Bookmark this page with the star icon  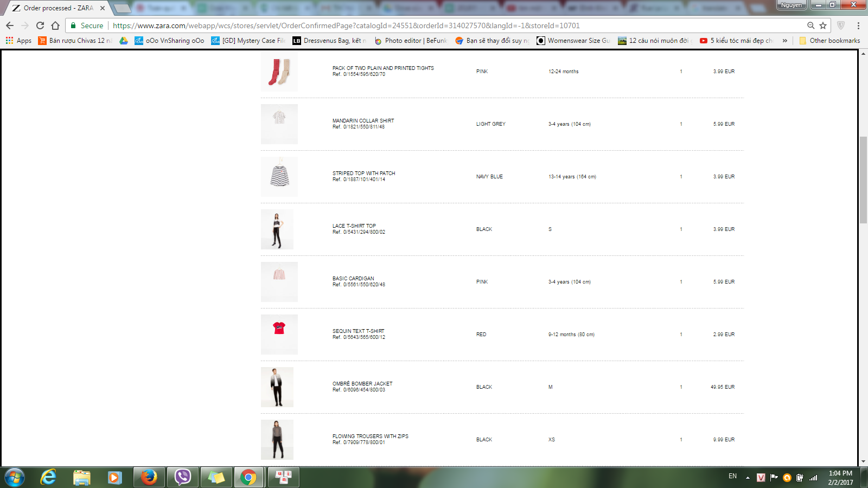pyautogui.click(x=823, y=25)
